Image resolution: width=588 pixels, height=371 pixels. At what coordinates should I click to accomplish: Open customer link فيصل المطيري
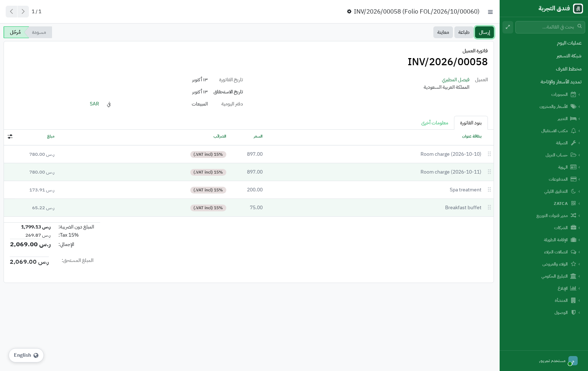[455, 80]
